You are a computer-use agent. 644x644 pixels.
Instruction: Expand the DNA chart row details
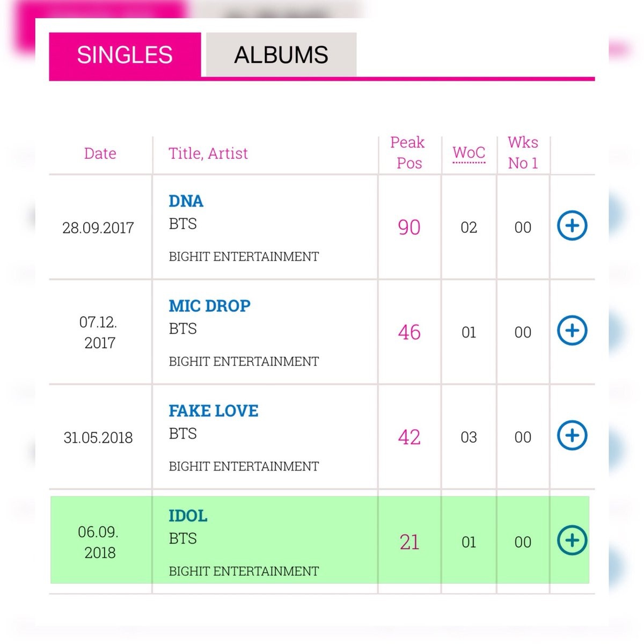[x=572, y=226]
